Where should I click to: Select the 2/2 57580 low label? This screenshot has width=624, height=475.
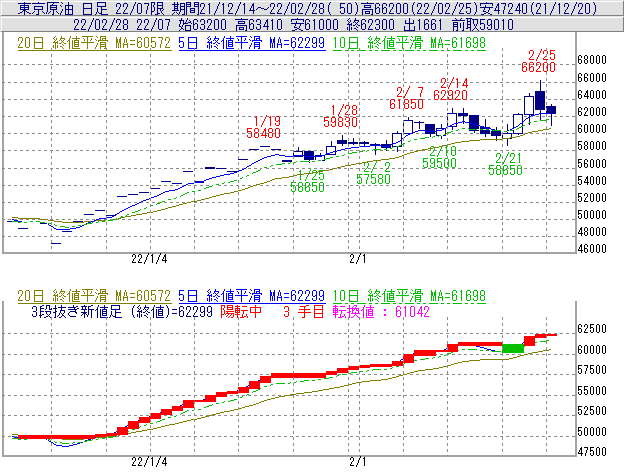coord(373,173)
